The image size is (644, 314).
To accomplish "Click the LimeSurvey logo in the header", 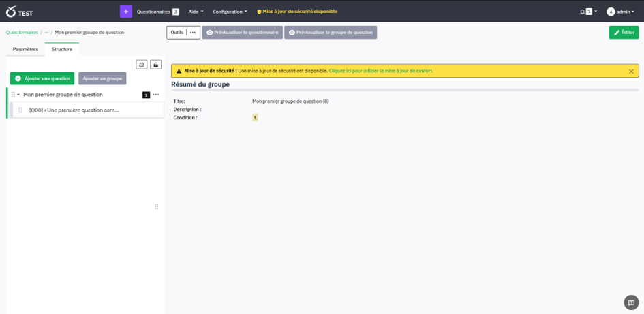I will click(11, 12).
